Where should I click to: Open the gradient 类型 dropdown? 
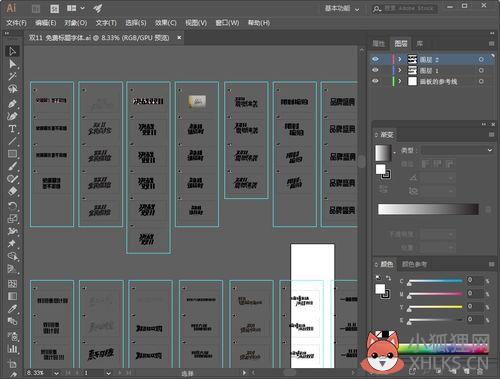(457, 150)
